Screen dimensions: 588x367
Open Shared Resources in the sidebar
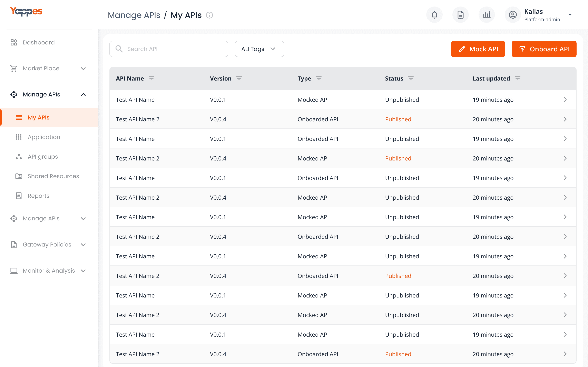[x=53, y=176]
